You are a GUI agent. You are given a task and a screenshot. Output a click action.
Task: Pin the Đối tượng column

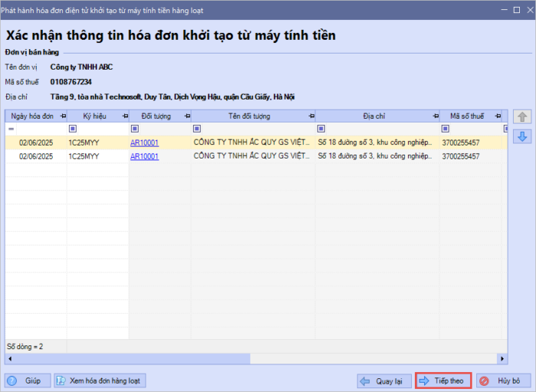186,116
